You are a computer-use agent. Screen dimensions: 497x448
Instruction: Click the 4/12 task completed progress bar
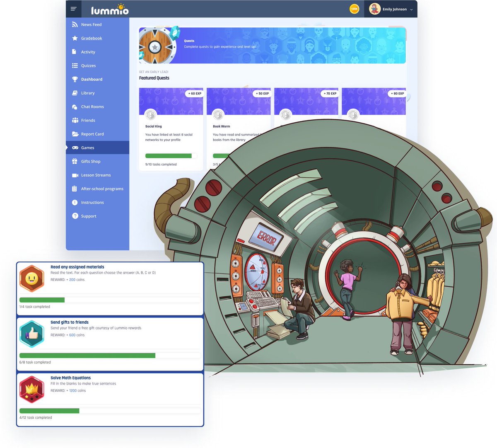pos(110,411)
